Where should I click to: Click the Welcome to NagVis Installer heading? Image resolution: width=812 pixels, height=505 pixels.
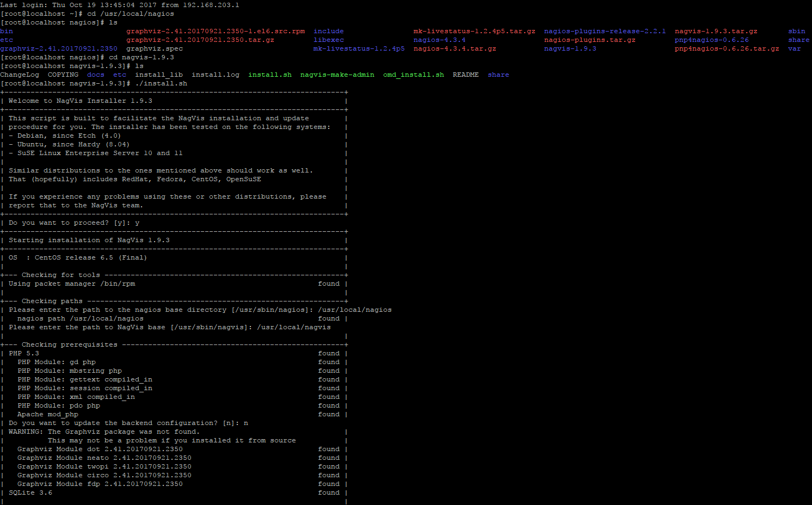[x=81, y=101]
